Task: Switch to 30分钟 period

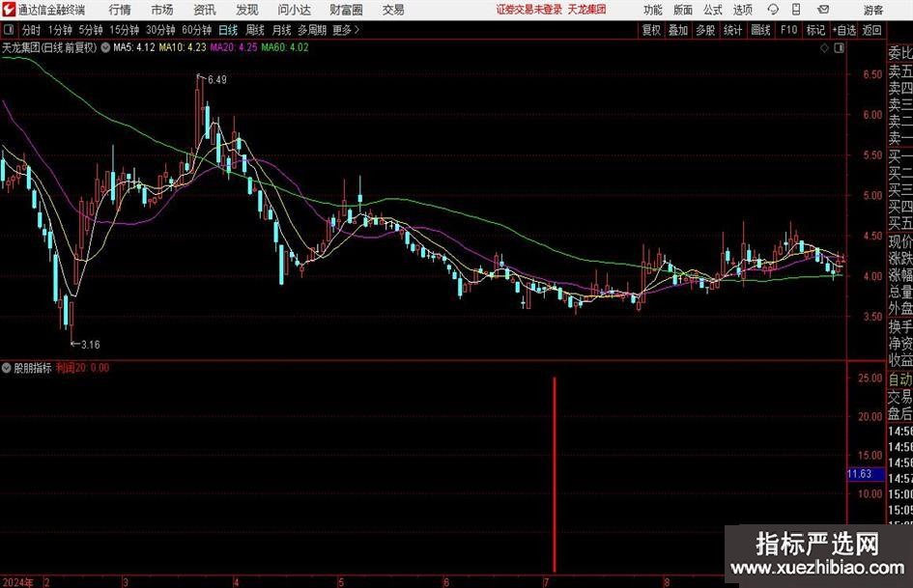Action: point(160,30)
